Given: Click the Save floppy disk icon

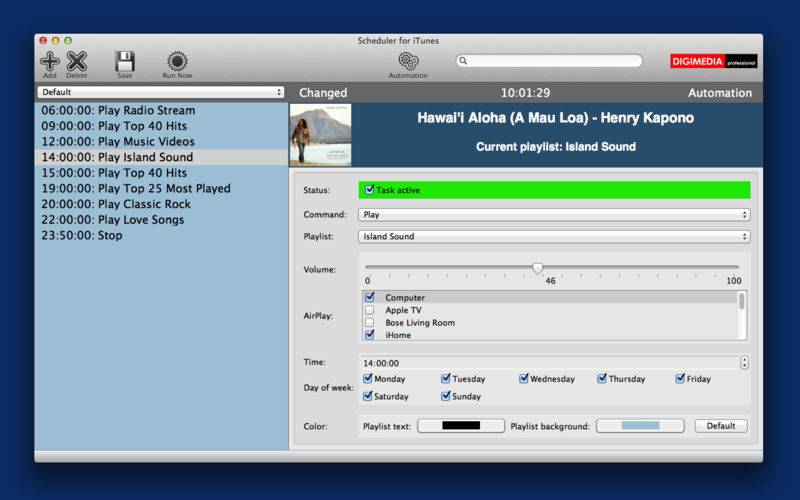Looking at the screenshot, I should [124, 61].
